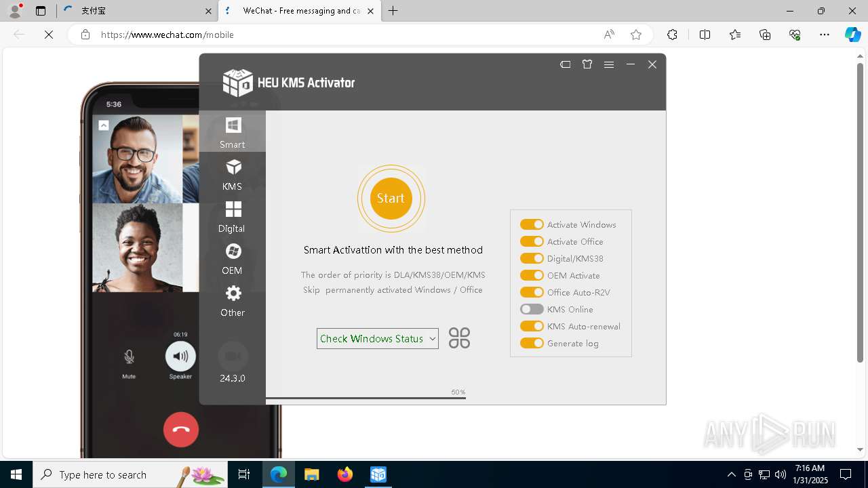Click the orange Start button
This screenshot has width=868, height=488.
tap(391, 199)
